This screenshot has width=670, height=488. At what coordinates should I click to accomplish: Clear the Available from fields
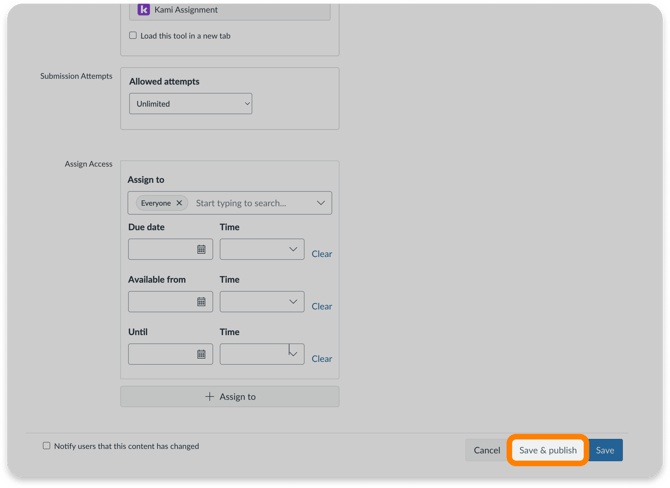coord(322,306)
